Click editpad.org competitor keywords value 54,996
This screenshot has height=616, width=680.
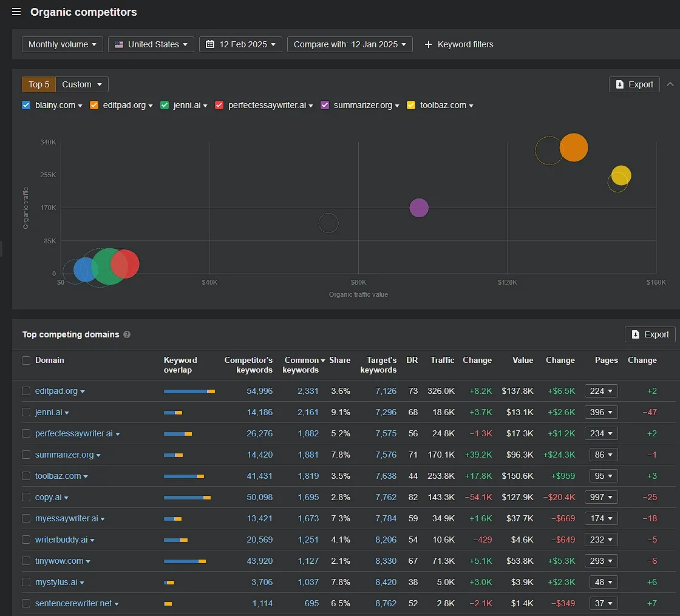click(x=259, y=391)
